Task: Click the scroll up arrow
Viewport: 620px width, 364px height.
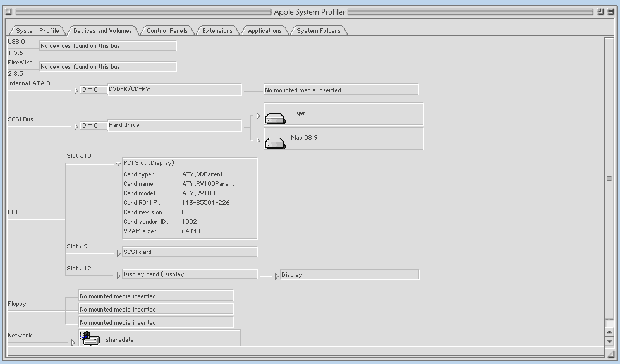Action: [609, 332]
